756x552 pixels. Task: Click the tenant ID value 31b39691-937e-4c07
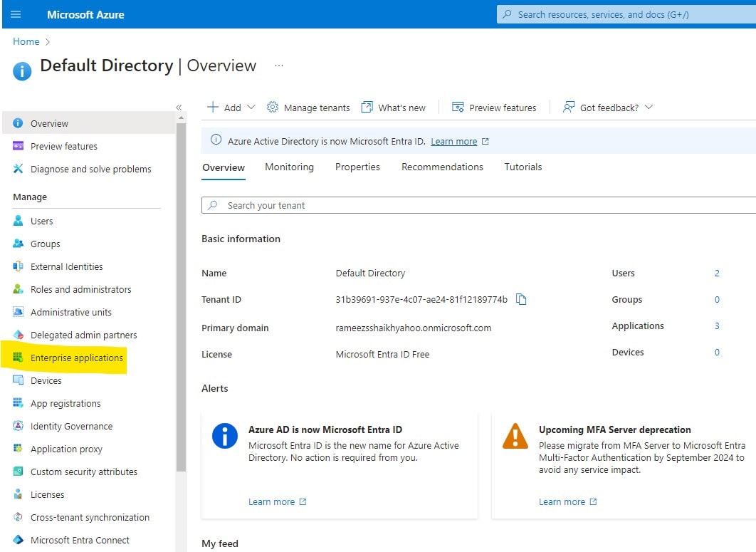(421, 300)
